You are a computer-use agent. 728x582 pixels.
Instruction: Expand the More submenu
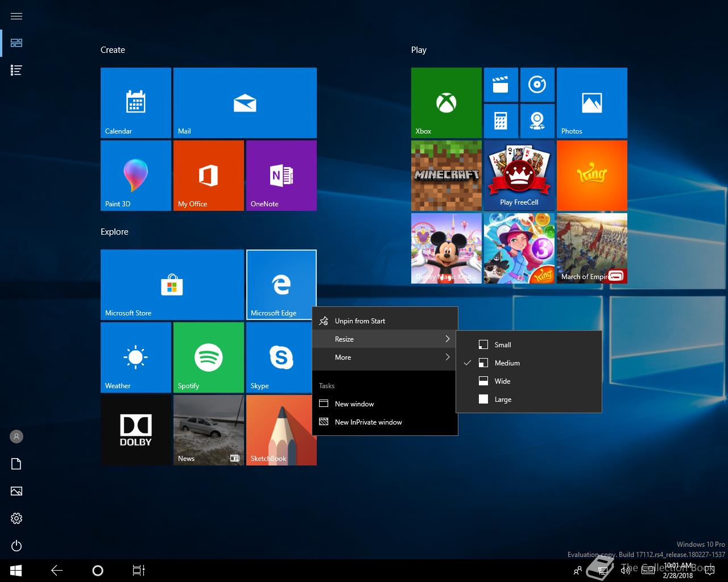pos(385,357)
